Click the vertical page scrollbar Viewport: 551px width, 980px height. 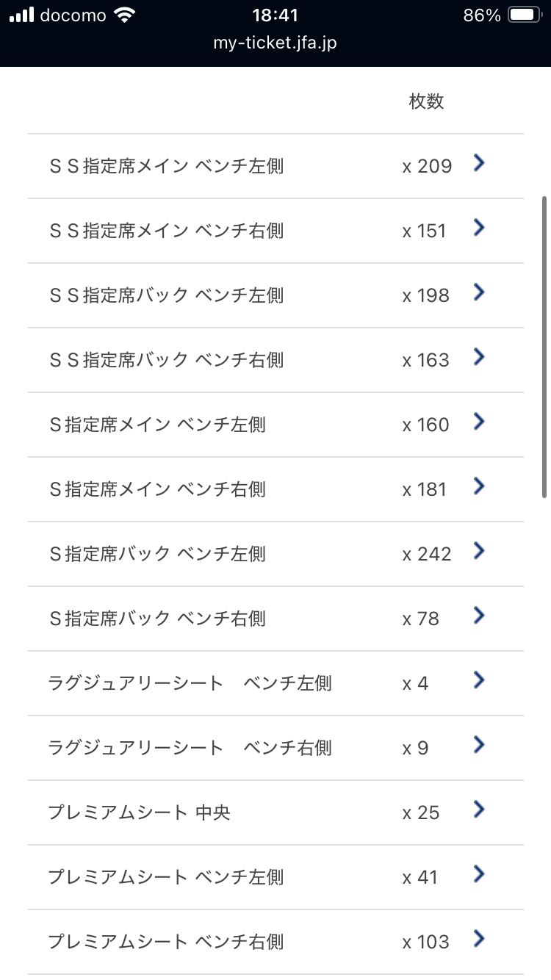[x=544, y=347]
